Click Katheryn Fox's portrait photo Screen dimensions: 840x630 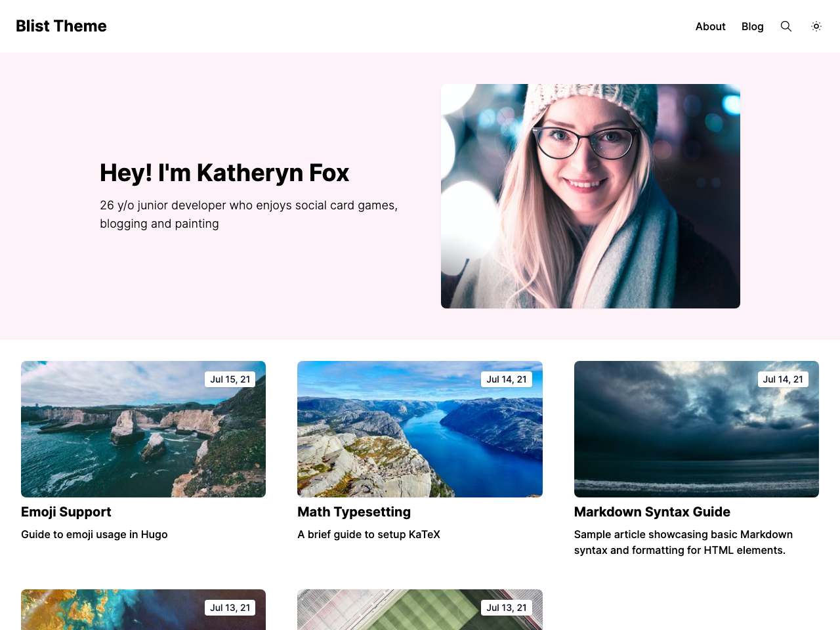click(591, 196)
